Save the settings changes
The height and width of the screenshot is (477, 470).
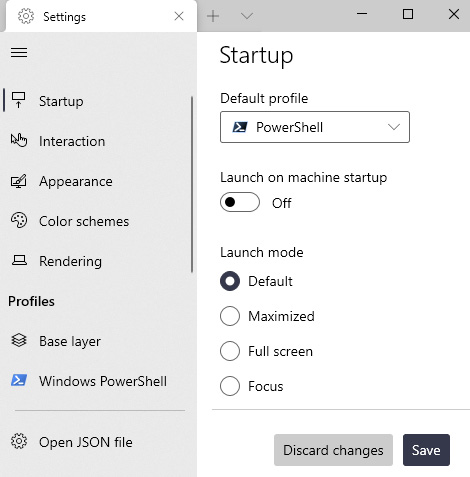click(x=426, y=450)
